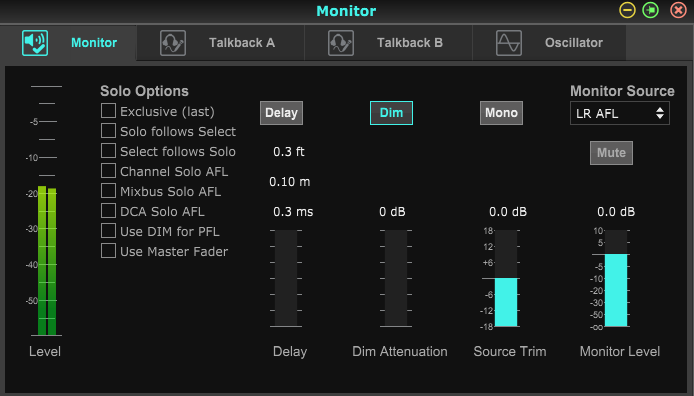This screenshot has width=694, height=396.
Task: Open the Talkback B tab
Action: 389,43
